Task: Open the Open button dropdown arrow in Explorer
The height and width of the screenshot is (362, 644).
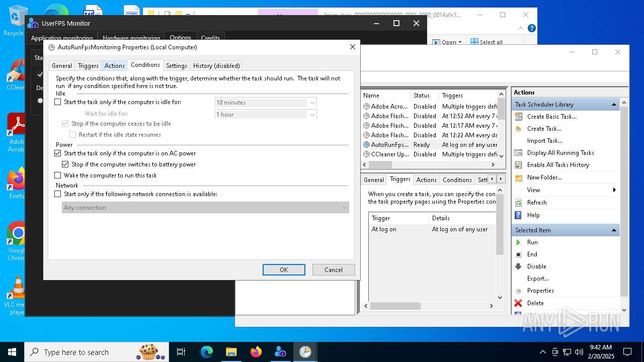Action: pyautogui.click(x=460, y=42)
